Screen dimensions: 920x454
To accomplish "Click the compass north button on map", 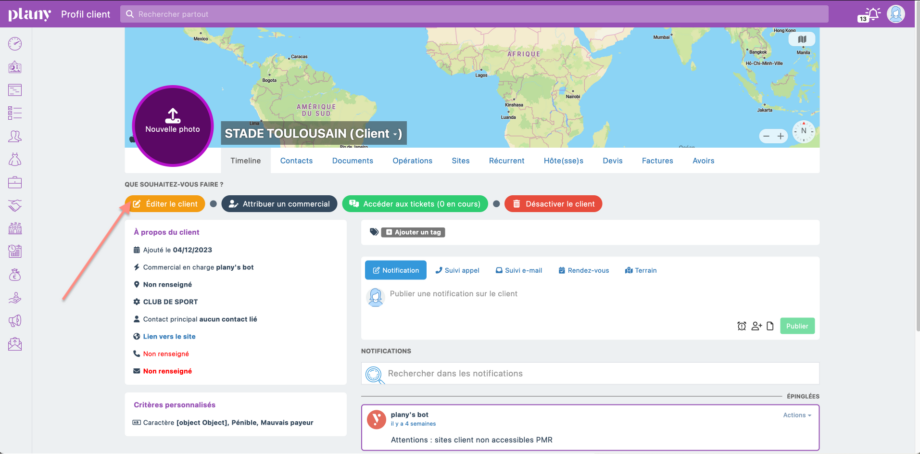I will pos(803,132).
